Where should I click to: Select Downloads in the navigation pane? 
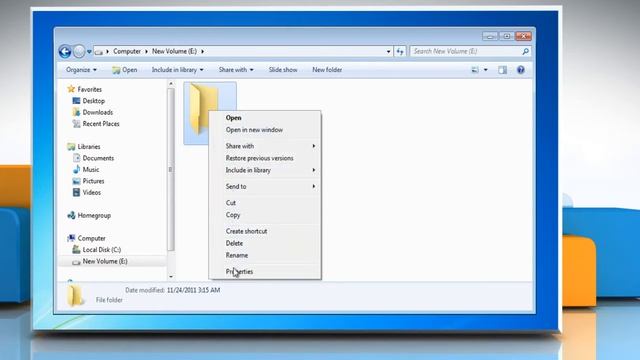click(98, 112)
